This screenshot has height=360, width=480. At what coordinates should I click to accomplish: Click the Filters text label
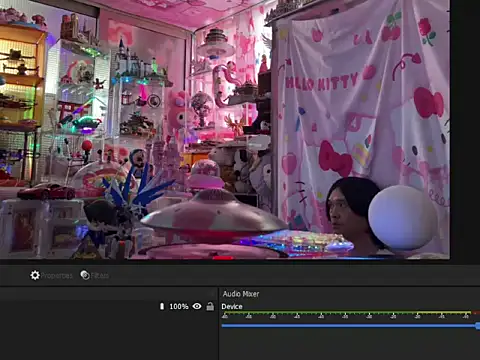point(100,276)
